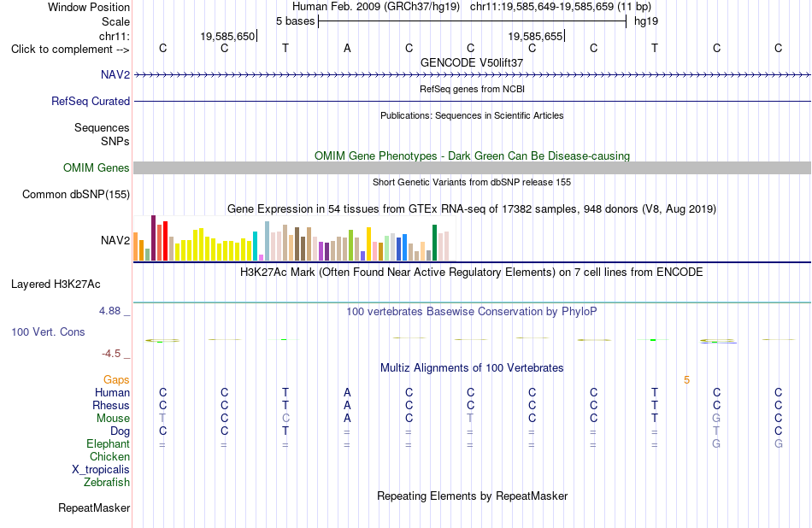The height and width of the screenshot is (528, 812).
Task: Click the dark green bar in the GTEx chart
Action: point(434,243)
